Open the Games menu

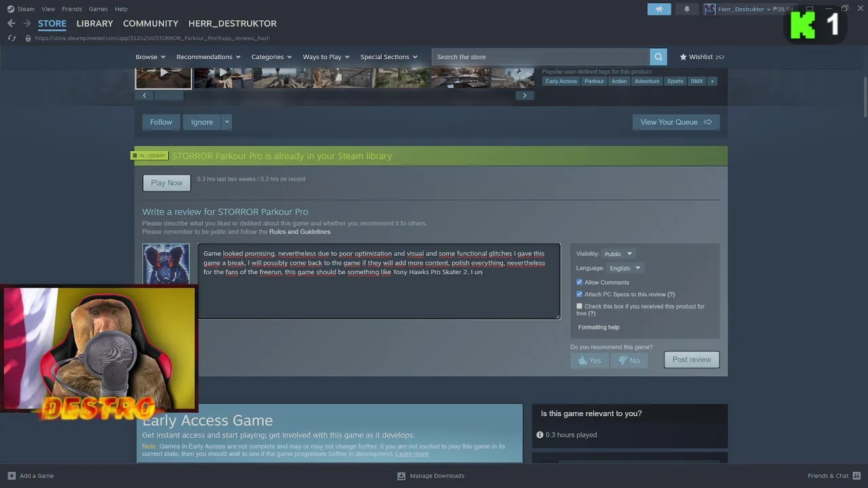coord(98,9)
